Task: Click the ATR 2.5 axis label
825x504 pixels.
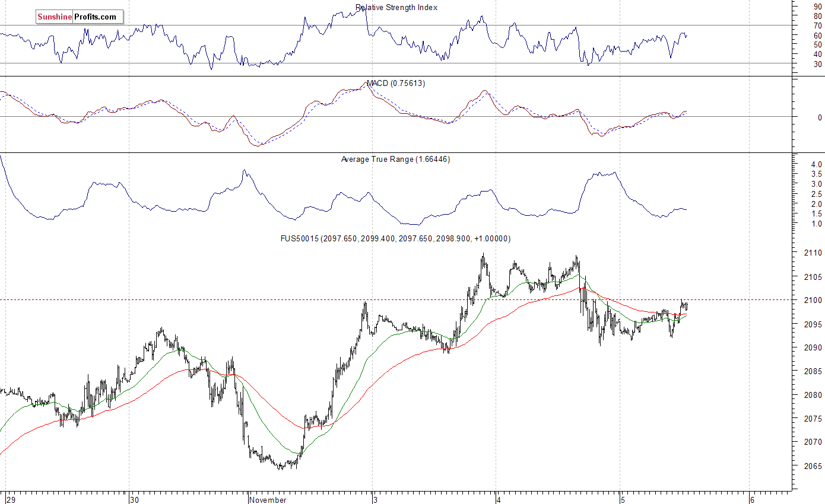Action: pyautogui.click(x=817, y=194)
